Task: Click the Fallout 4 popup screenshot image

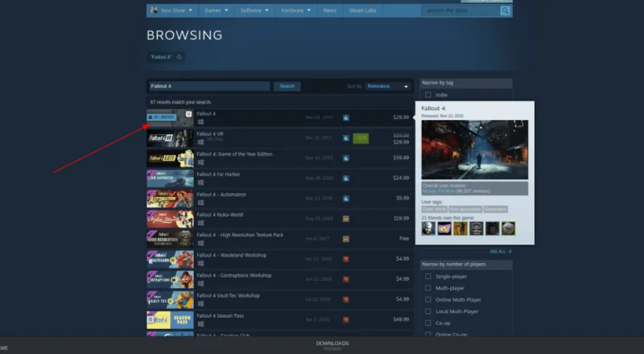Action: tap(475, 150)
